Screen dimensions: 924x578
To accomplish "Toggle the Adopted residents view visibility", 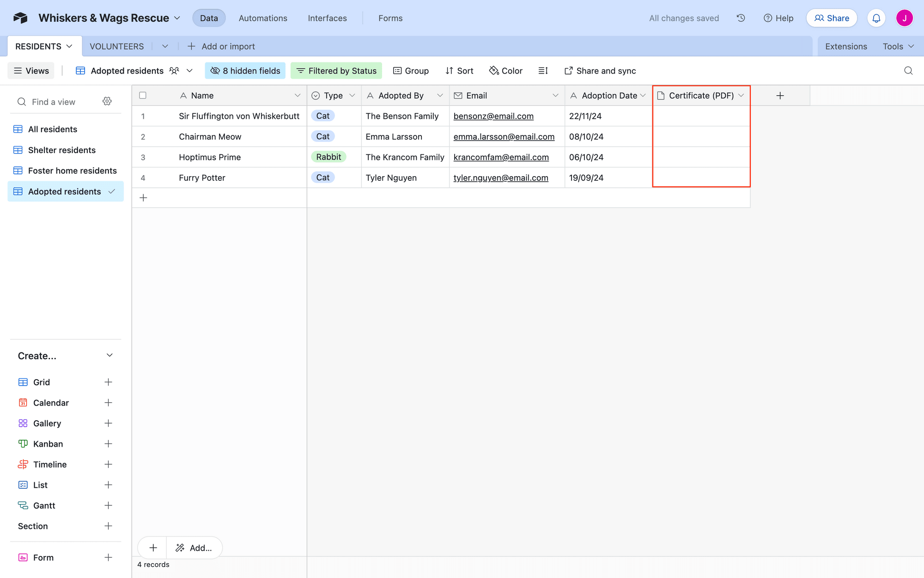I will [x=111, y=191].
